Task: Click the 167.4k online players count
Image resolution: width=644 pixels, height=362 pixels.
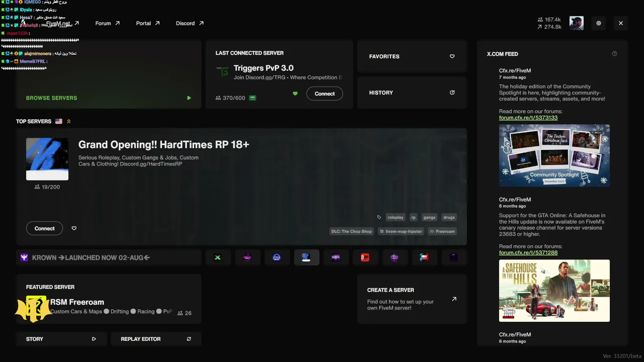Action: click(549, 20)
